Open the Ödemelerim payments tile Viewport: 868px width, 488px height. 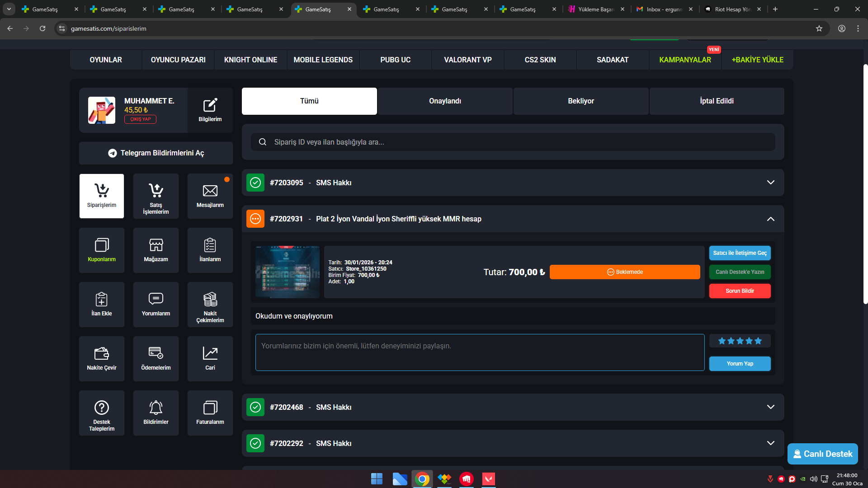[x=156, y=359]
